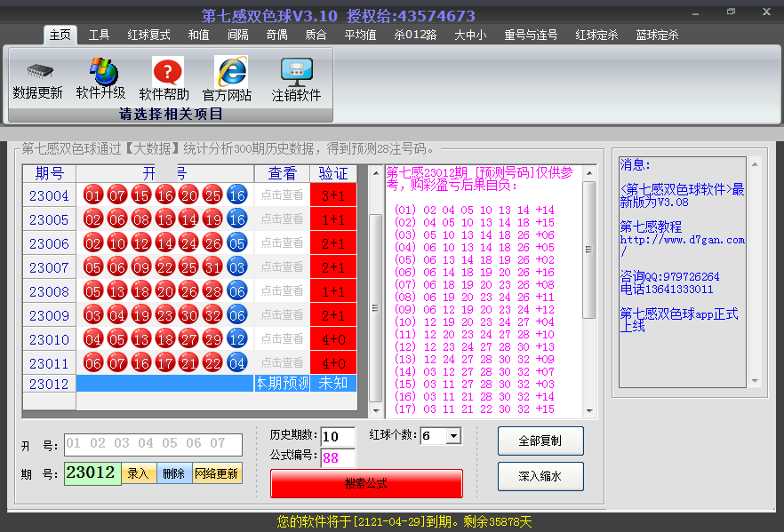The height and width of the screenshot is (532, 784).
Task: Click the 开号 number input field
Action: [153, 445]
